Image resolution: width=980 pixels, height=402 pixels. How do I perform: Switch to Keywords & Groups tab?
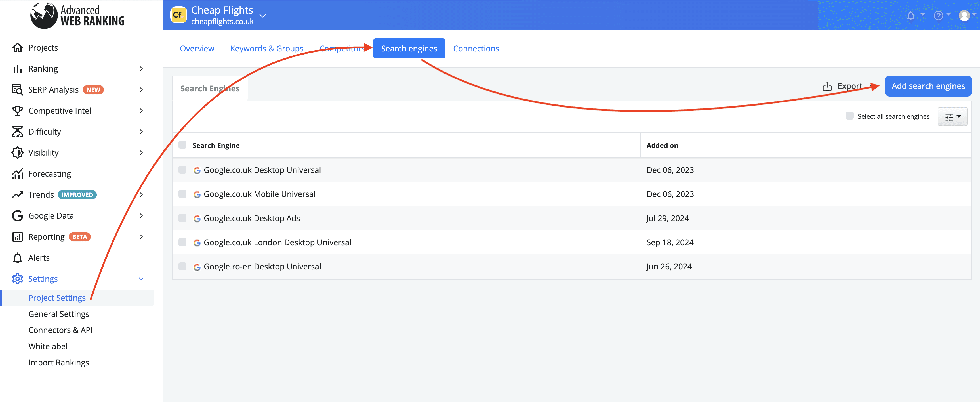point(267,48)
